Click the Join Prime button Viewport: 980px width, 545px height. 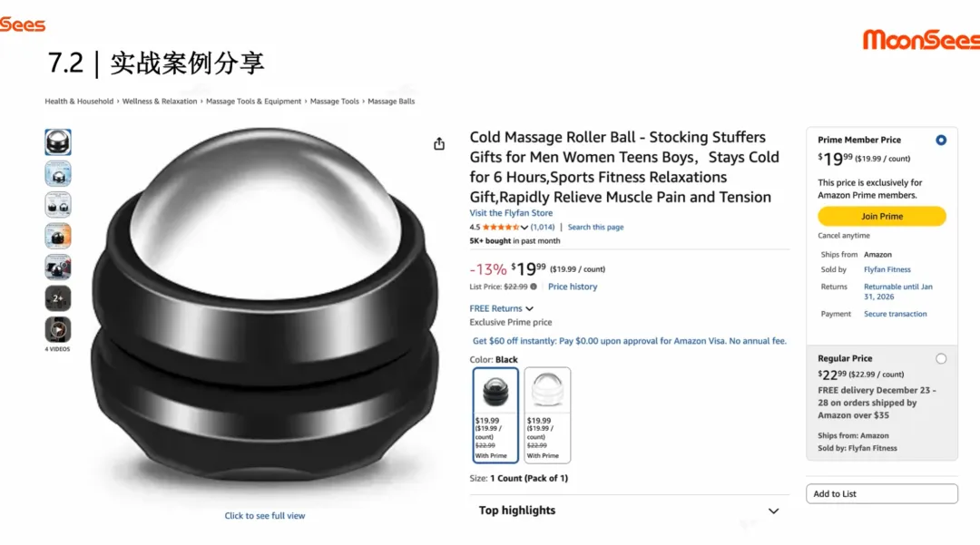[x=881, y=216]
